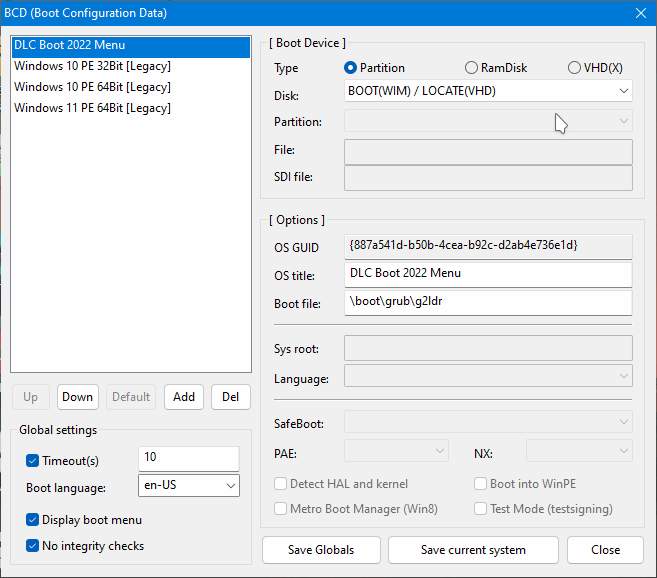This screenshot has height=578, width=657.
Task: Click the Close button at bottom
Action: (x=605, y=550)
